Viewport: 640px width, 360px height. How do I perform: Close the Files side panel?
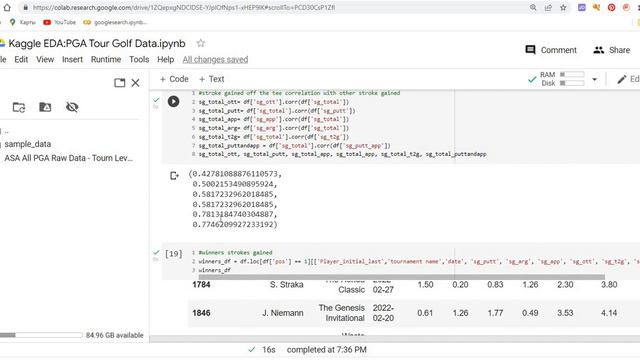[136, 83]
